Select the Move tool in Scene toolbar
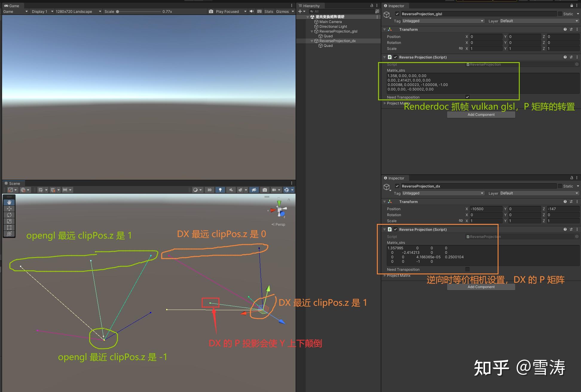The width and height of the screenshot is (581, 392). (x=9, y=208)
